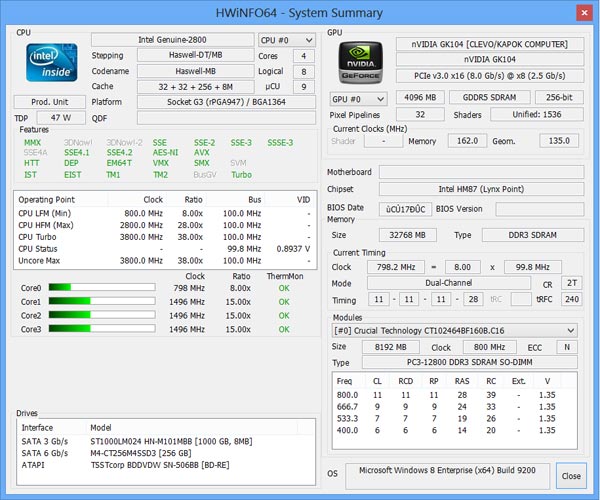Viewport: 600px width, 500px height.
Task: Close the System Summary window
Action: click(x=584, y=13)
